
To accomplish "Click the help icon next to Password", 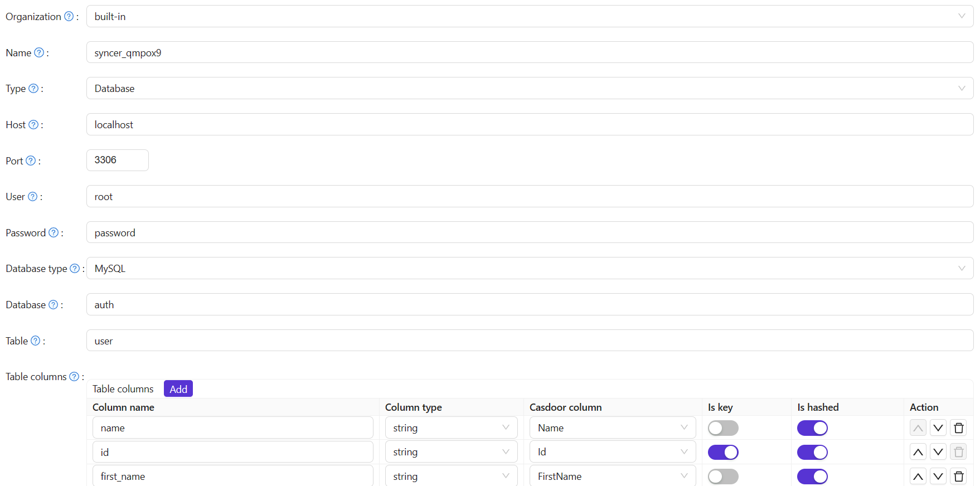I will tap(54, 233).
